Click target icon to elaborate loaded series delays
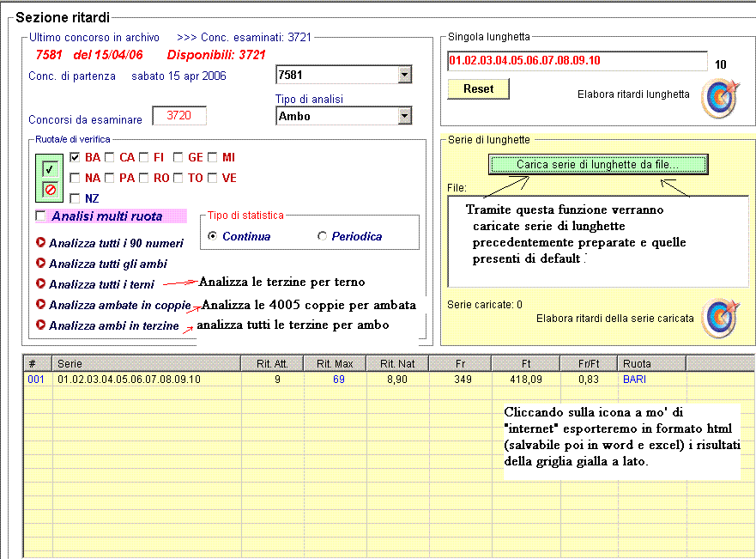 pyautogui.click(x=718, y=317)
